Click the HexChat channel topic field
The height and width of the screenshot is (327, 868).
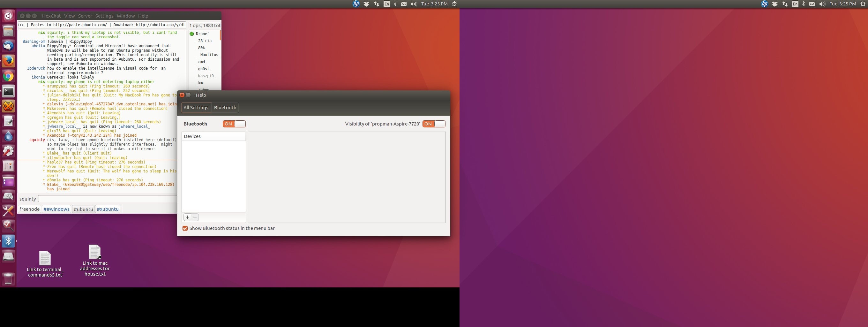[x=102, y=25]
